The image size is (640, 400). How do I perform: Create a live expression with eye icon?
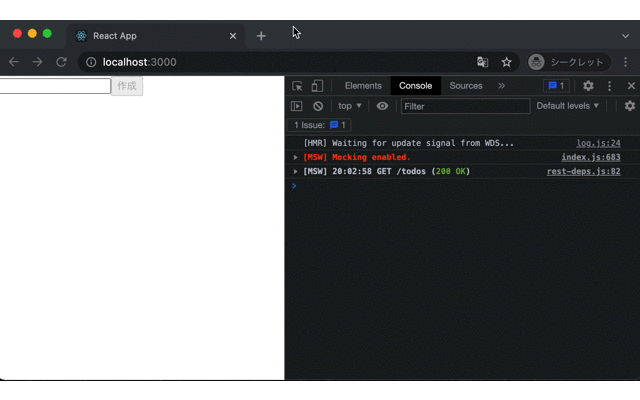382,106
